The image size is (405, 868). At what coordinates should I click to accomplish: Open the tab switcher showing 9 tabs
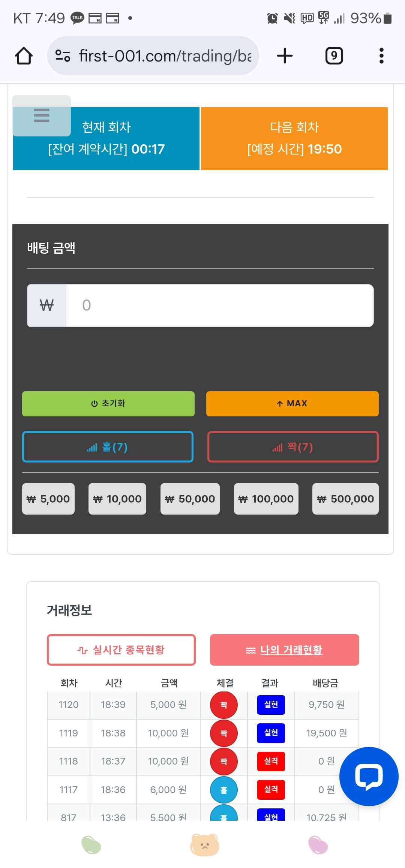coord(334,56)
